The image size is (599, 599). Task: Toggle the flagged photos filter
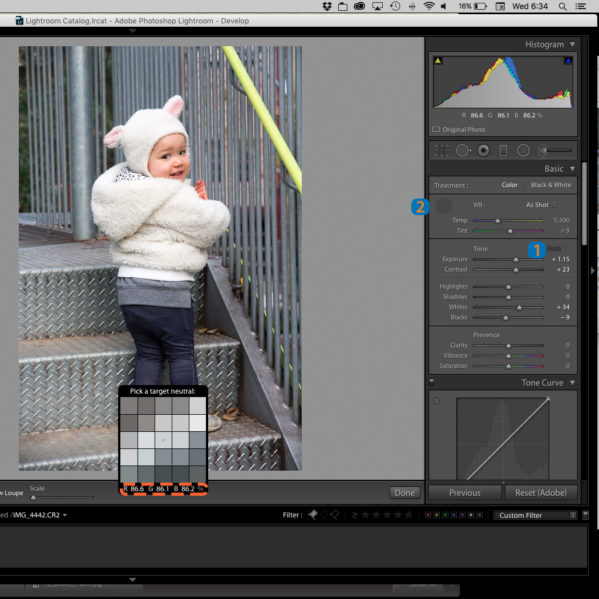pyautogui.click(x=313, y=515)
